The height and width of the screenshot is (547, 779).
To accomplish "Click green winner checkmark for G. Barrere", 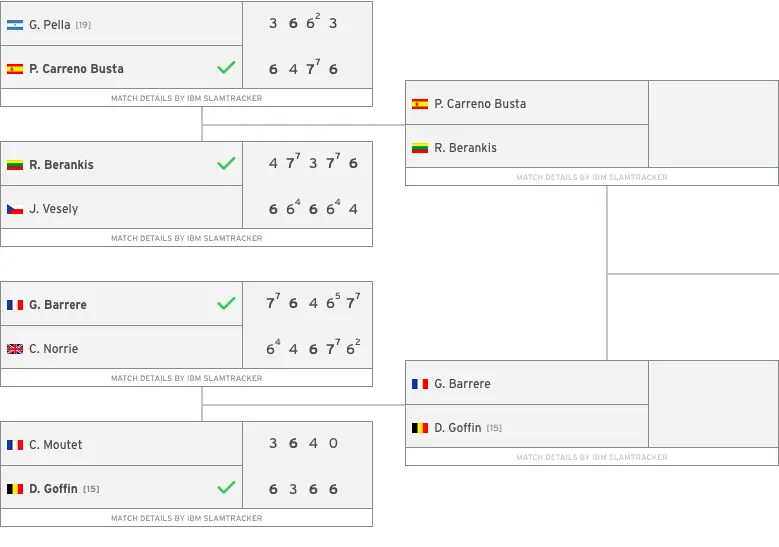I will (x=226, y=304).
